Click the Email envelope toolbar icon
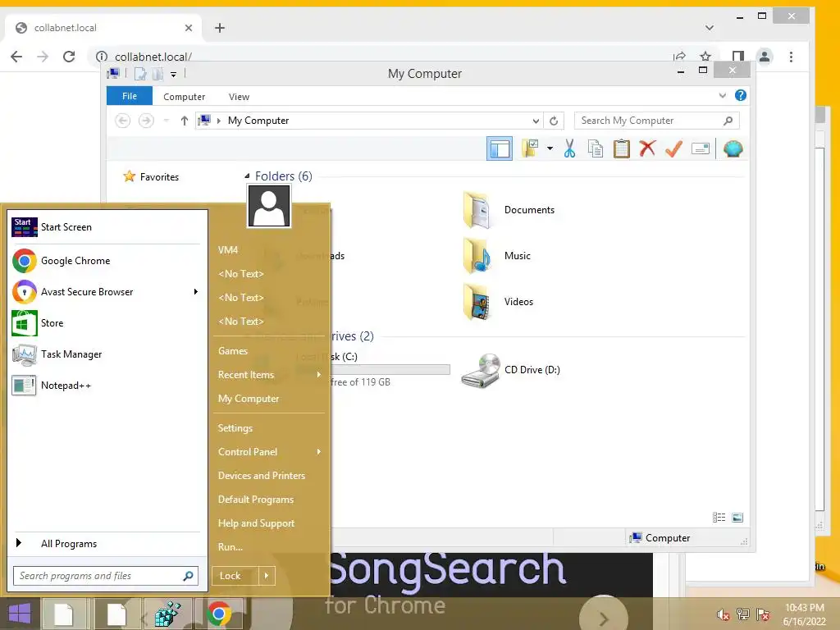Screen dimensions: 840x630 tap(701, 148)
